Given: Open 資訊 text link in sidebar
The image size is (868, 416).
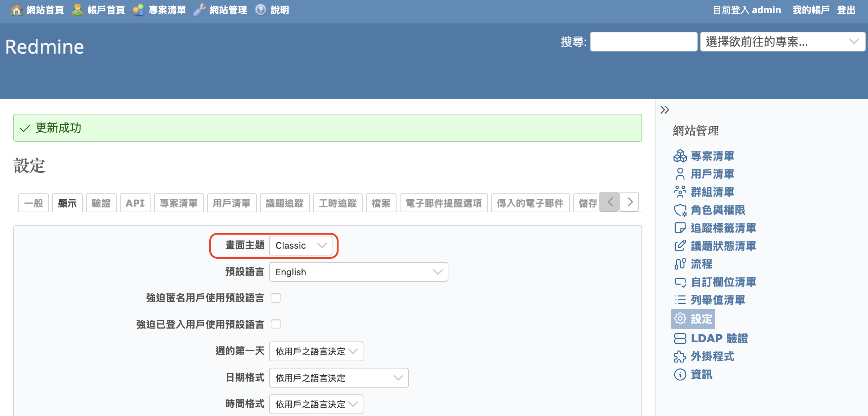Looking at the screenshot, I should point(702,375).
